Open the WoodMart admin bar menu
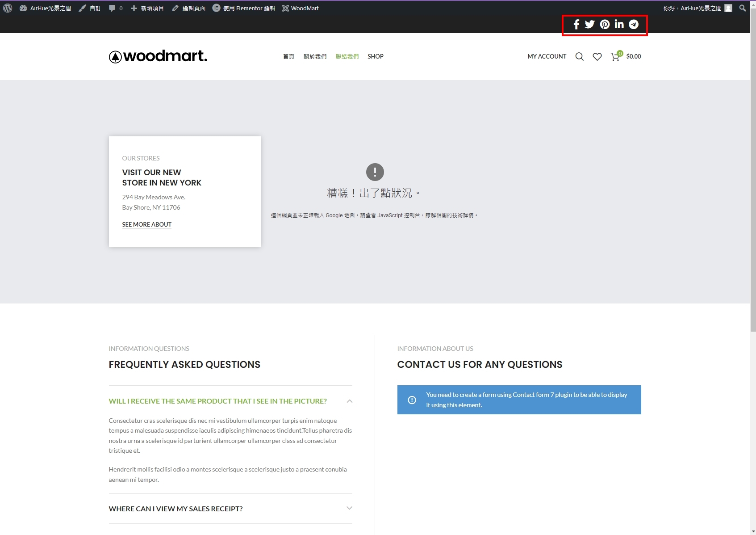756x535 pixels. coord(301,8)
